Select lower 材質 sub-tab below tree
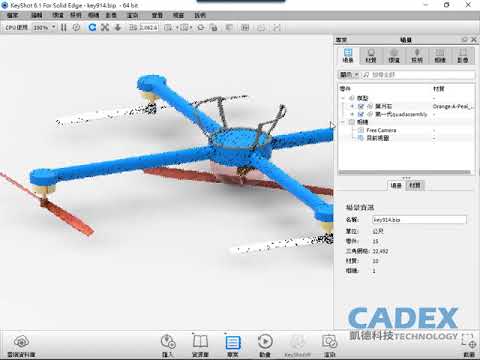Image resolution: width=480 pixels, height=360 pixels. coord(415,185)
